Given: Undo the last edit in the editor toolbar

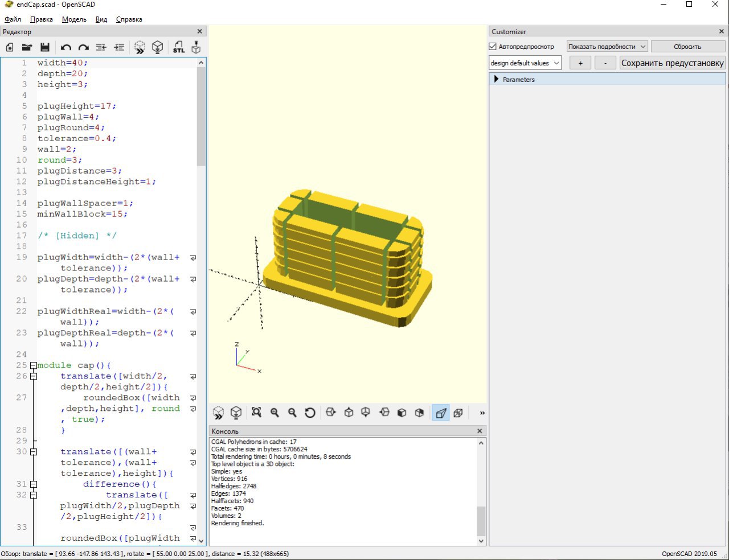Looking at the screenshot, I should tap(66, 48).
